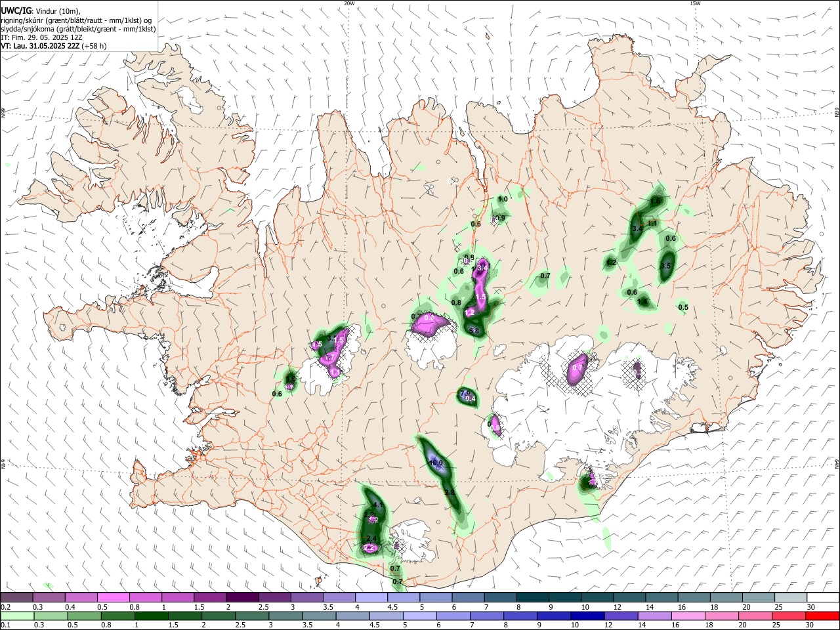Click the 1.0 precipitation label in the north

click(503, 199)
